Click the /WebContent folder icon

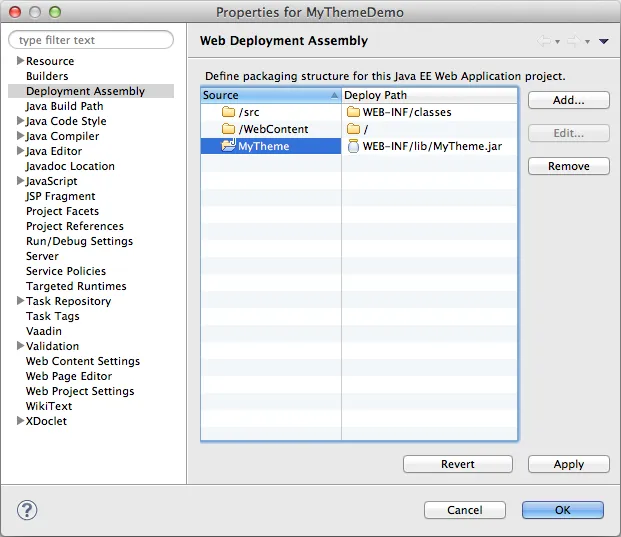pyautogui.click(x=228, y=129)
